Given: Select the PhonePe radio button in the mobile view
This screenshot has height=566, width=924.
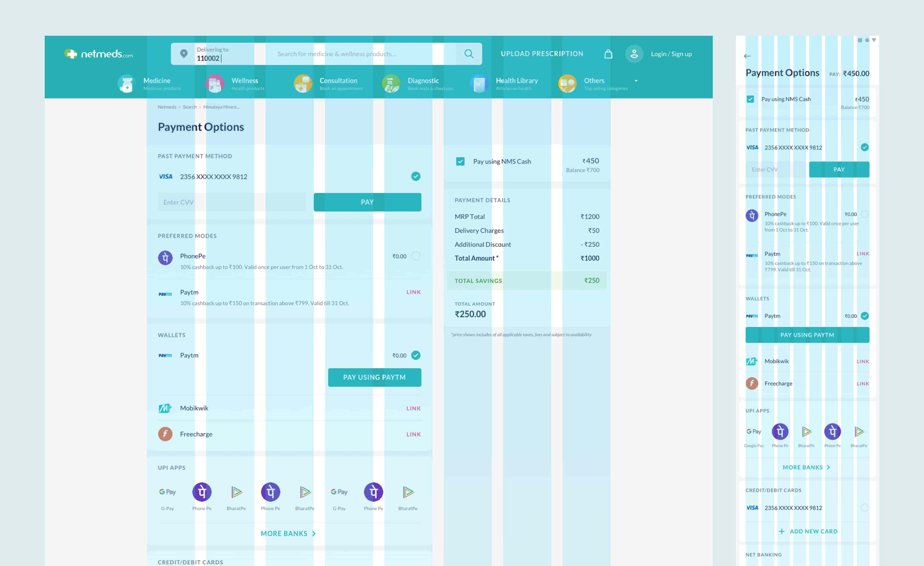Looking at the screenshot, I should pos(864,214).
